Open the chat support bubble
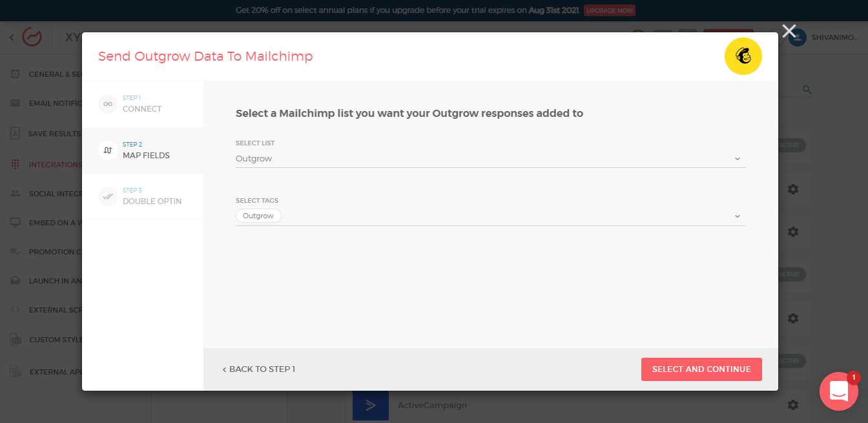This screenshot has width=868, height=423. 839,391
